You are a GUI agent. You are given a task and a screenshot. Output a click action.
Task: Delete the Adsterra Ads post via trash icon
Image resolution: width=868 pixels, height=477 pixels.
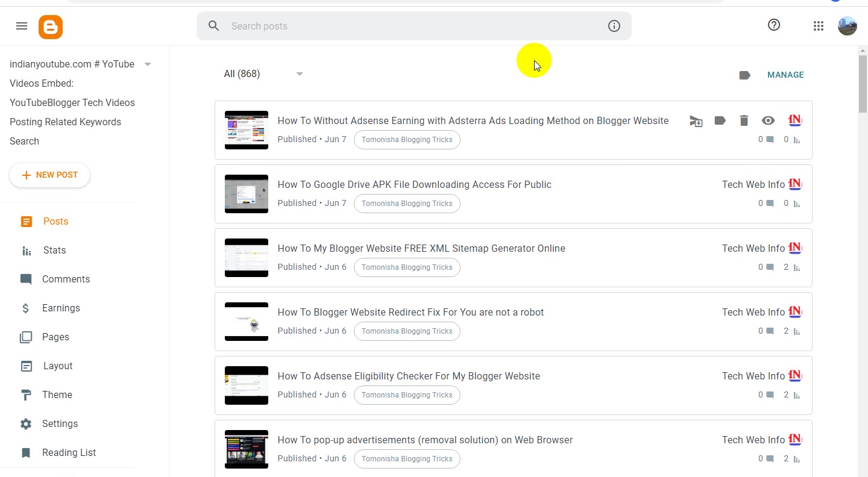[x=744, y=121]
